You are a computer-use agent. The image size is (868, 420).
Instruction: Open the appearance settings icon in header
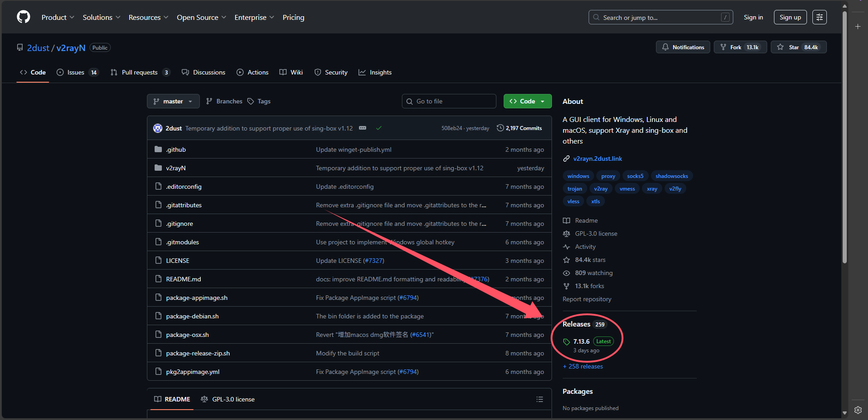tap(820, 17)
